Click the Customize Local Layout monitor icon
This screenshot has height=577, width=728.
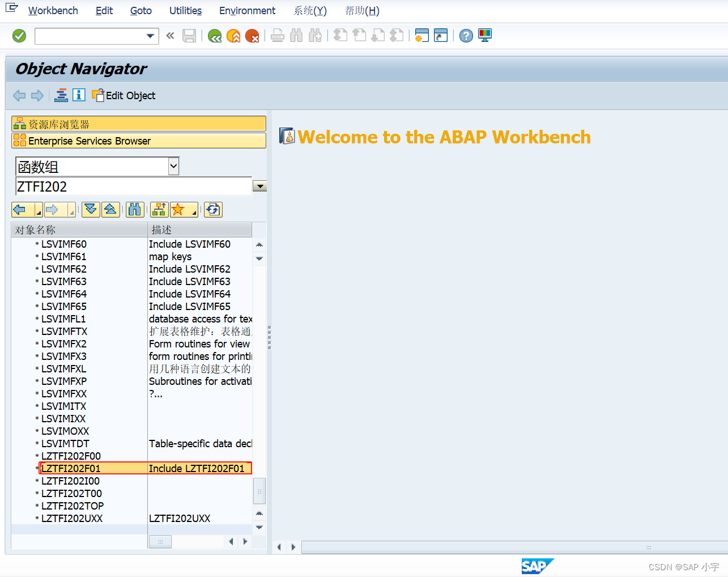pos(485,36)
